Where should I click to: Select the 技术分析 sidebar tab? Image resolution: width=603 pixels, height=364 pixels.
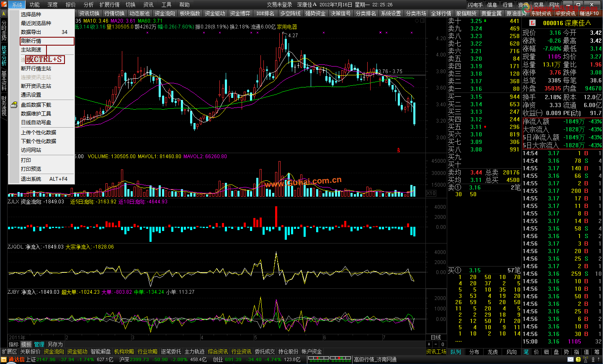click(x=4, y=56)
